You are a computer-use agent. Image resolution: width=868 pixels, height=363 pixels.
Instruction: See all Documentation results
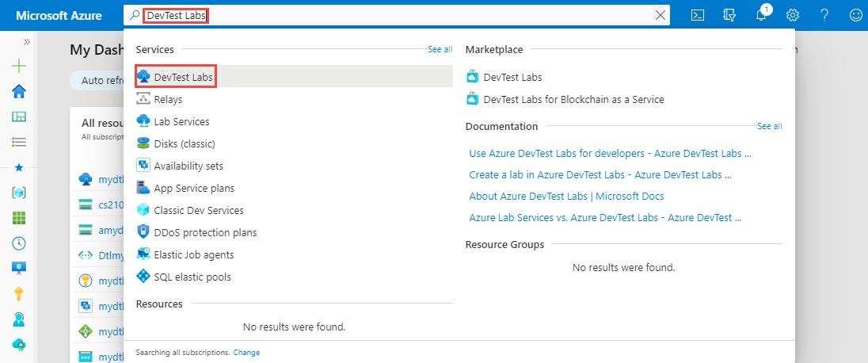(769, 126)
